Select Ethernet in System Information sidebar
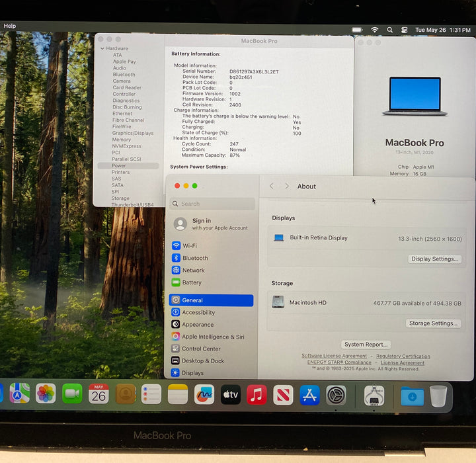 coord(122,114)
